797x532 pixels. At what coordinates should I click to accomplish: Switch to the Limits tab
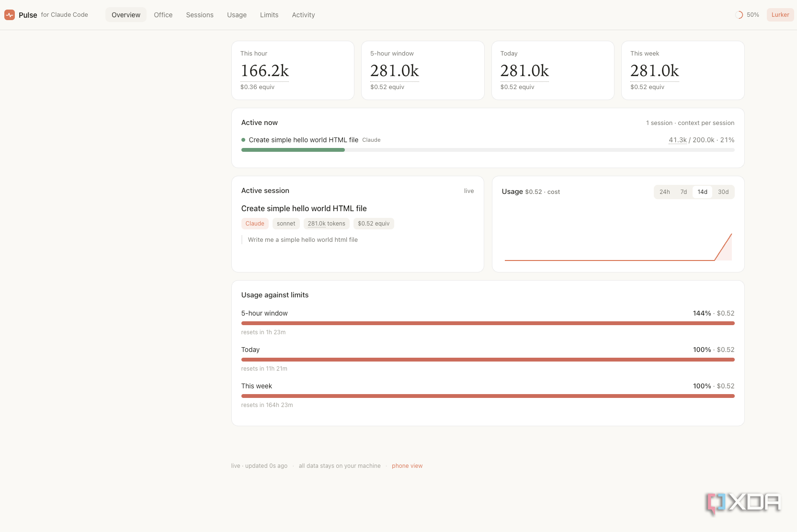coord(269,15)
